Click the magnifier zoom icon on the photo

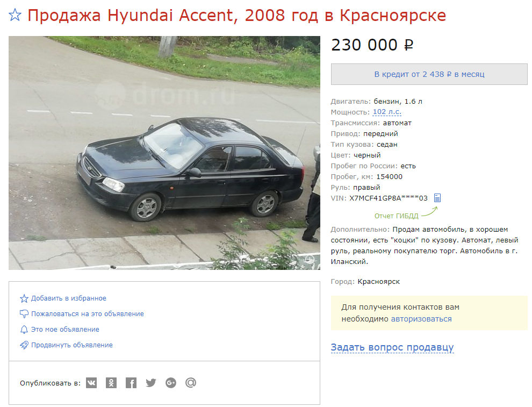pos(310,260)
